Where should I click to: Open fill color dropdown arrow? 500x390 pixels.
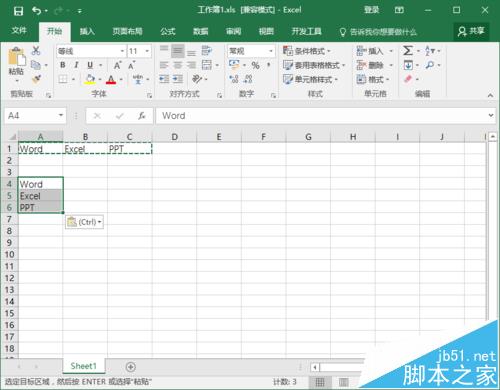100,79
